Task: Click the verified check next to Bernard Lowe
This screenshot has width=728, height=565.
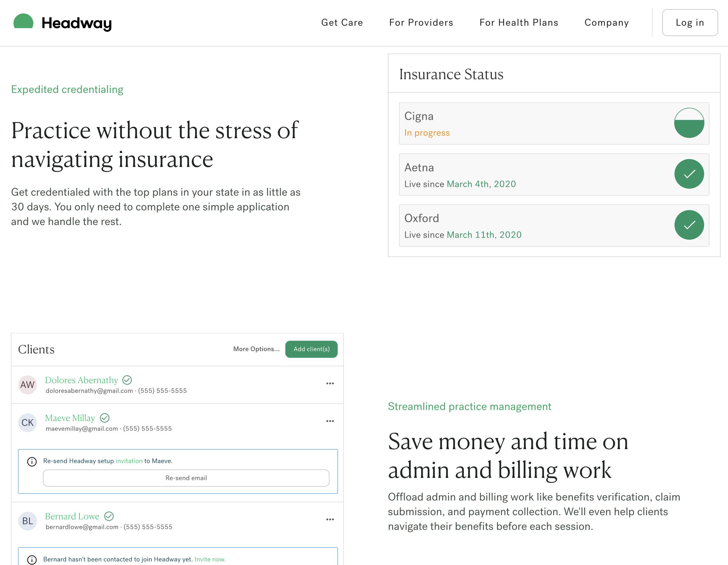Action: 109,516
